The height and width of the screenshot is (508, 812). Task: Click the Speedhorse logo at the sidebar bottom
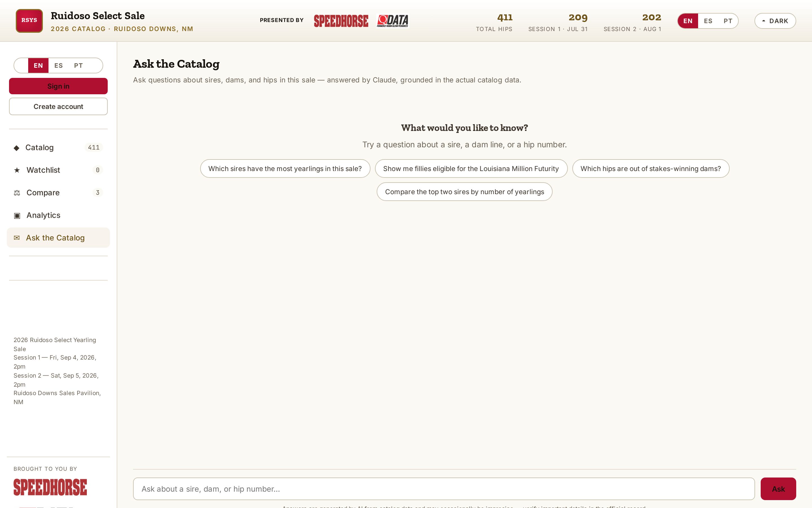coord(50,487)
